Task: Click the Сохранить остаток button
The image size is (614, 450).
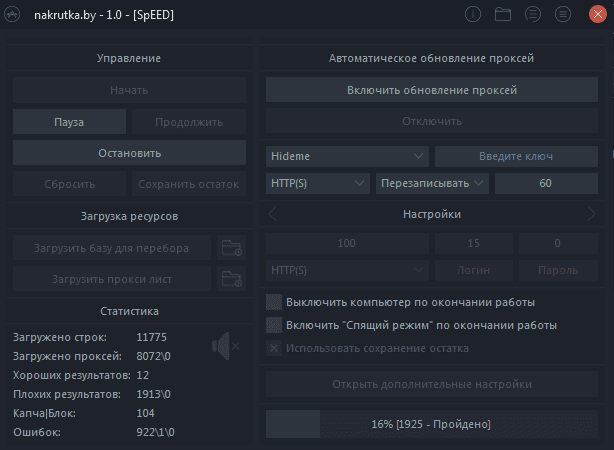Action: pos(189,184)
